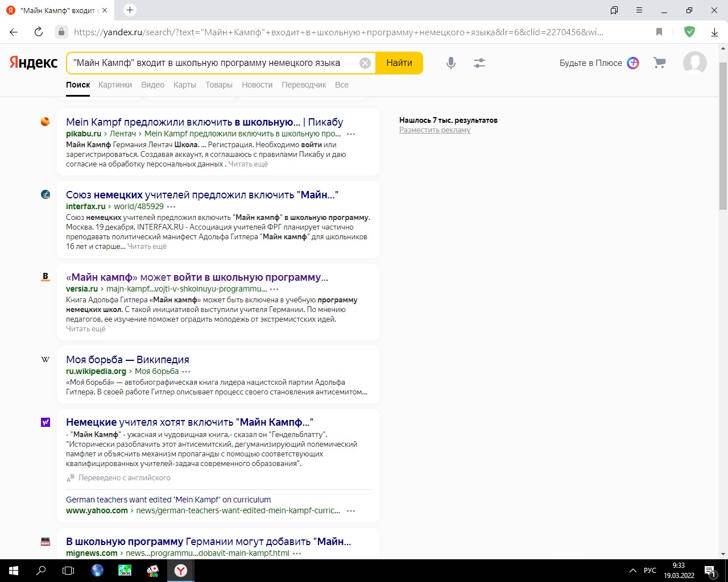Viewport: 728px width, 582px height.
Task: Switch to the Картинки tab
Action: 115,85
